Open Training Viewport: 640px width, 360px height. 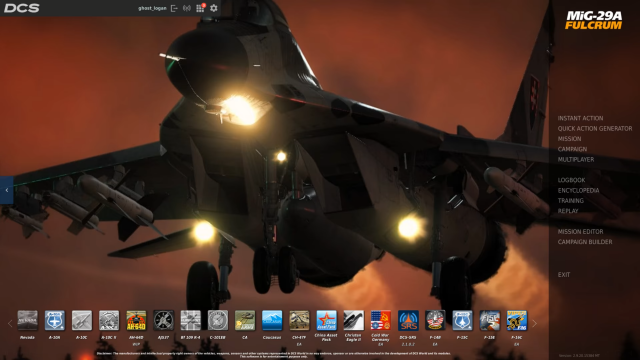[x=571, y=200]
